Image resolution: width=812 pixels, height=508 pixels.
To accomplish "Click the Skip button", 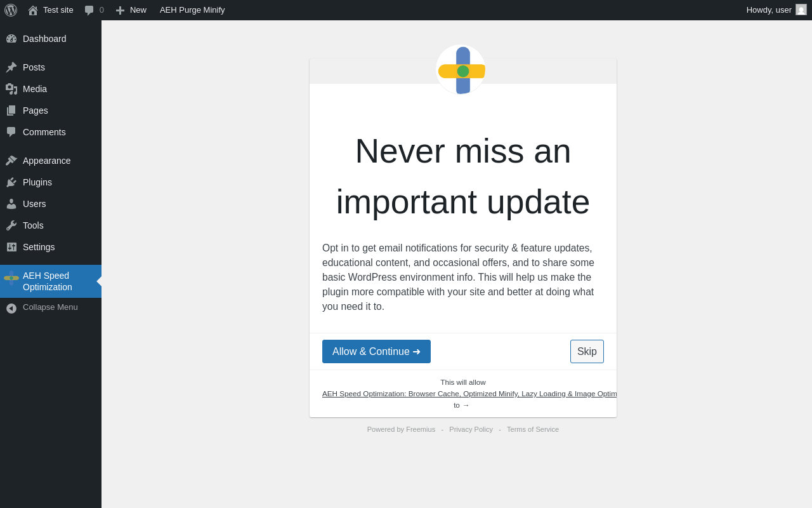I will click(x=587, y=352).
